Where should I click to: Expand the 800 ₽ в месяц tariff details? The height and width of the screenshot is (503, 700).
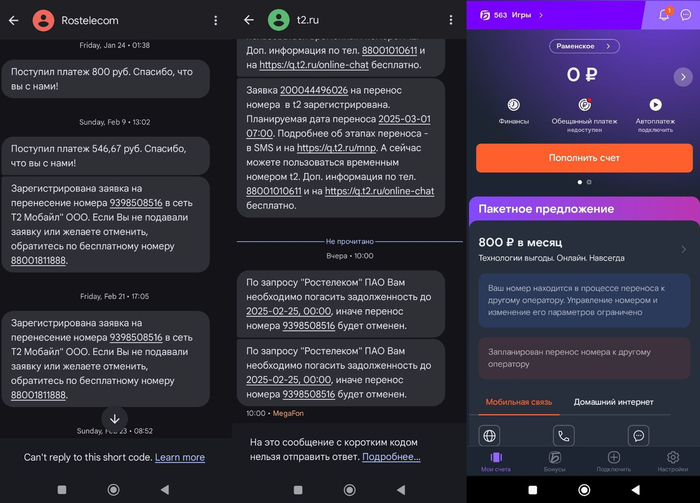(x=684, y=249)
